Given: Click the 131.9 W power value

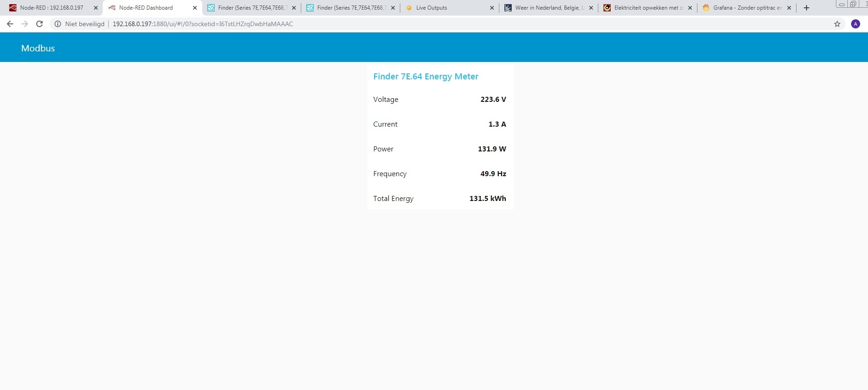Looking at the screenshot, I should click(x=492, y=149).
